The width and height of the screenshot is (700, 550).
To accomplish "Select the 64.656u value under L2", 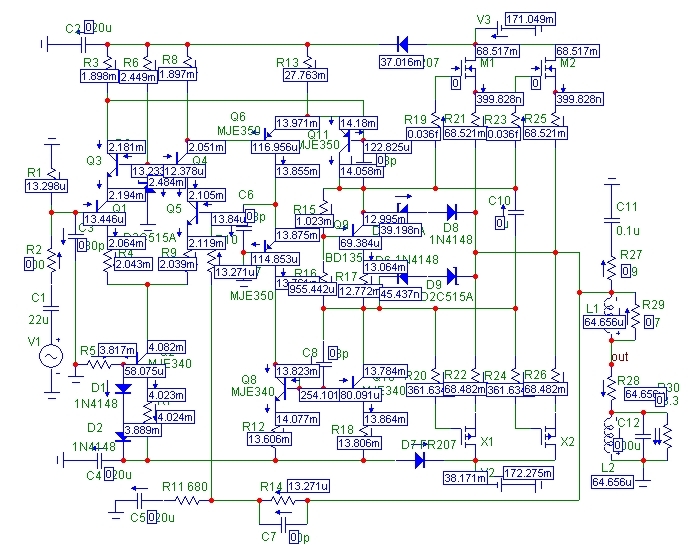I will click(x=612, y=482).
